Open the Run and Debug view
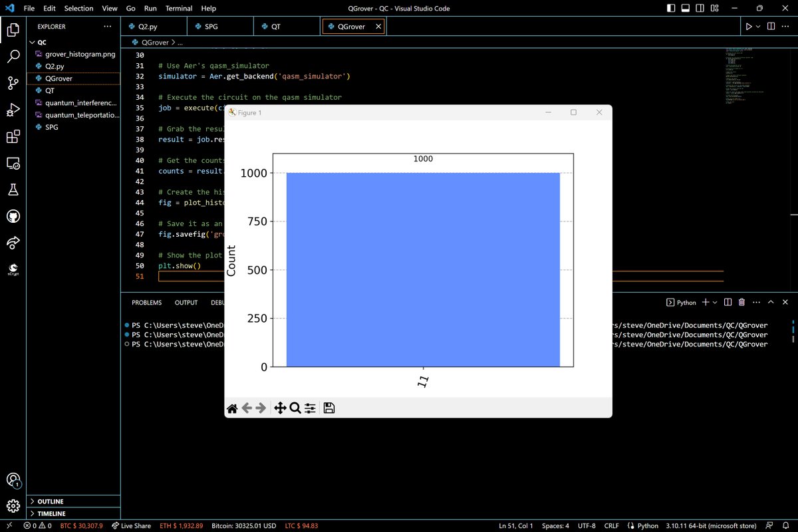Viewport: 798px width, 532px height. coord(13,110)
